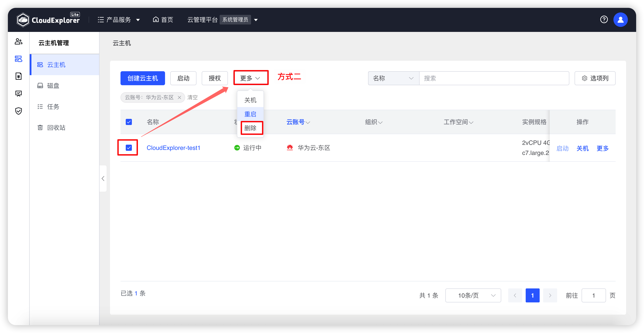
Task: Select the cloud host management rail icon
Action: tap(19, 59)
